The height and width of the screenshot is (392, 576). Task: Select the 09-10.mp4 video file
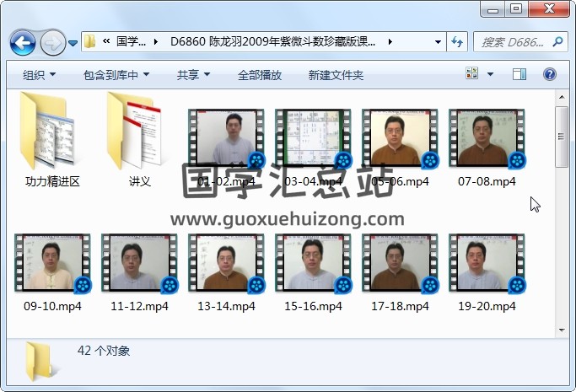point(52,270)
